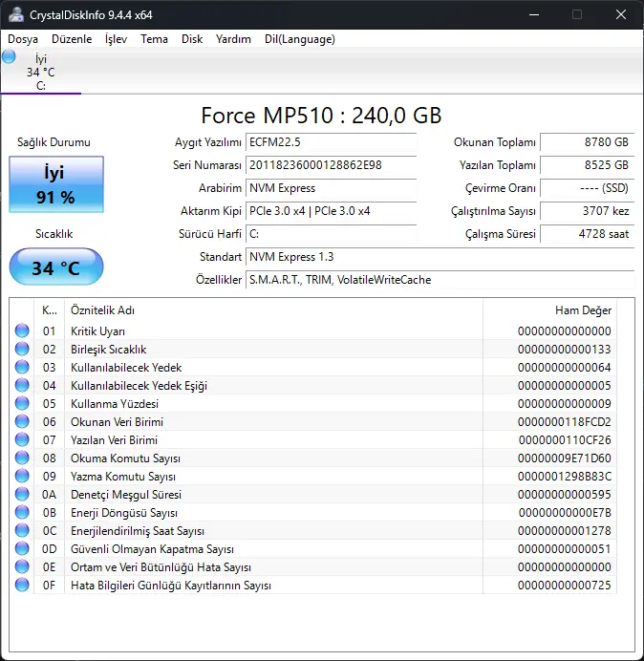This screenshot has width=644, height=661.
Task: Open the Disk menu
Action: click(x=192, y=39)
